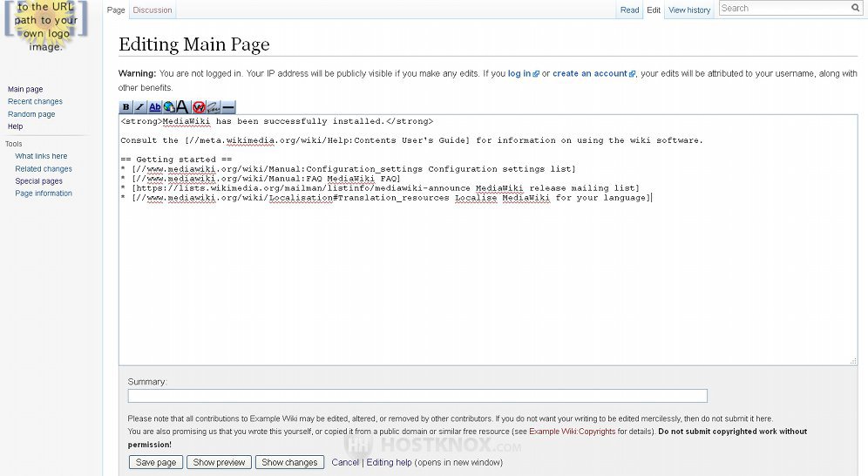Open Editing help link
Viewport: 868px width, 476px height.
tap(390, 462)
